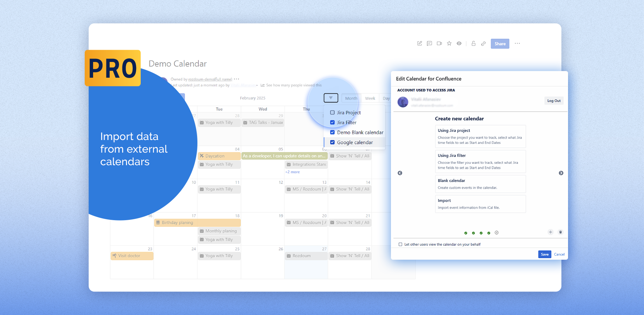The height and width of the screenshot is (315, 644).
Task: Open the Visit doctor event
Action: coord(132,256)
